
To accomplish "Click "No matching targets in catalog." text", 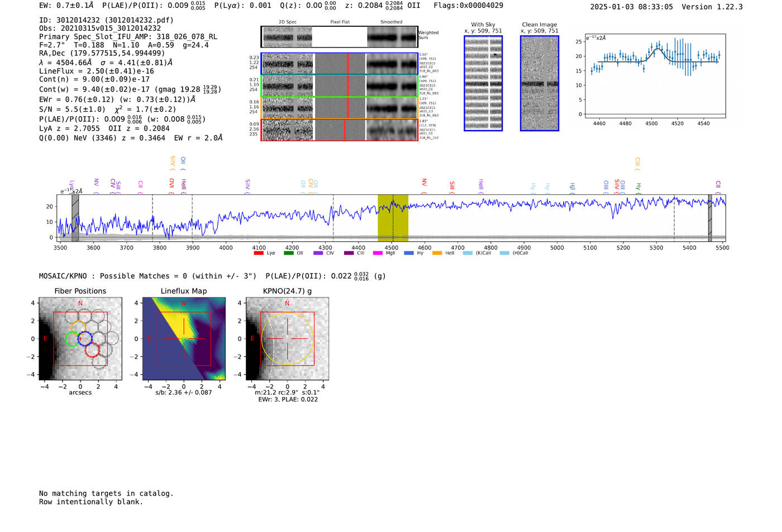I will click(106, 493).
